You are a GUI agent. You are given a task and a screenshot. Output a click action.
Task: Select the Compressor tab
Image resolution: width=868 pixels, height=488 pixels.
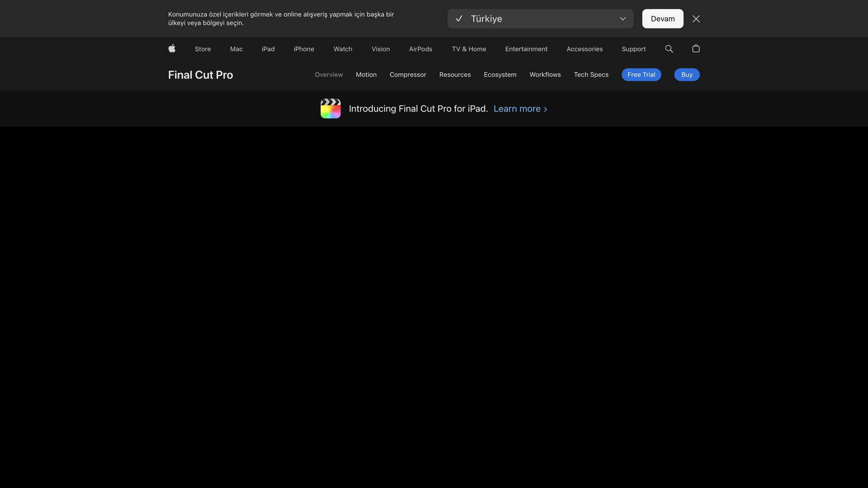pos(408,75)
